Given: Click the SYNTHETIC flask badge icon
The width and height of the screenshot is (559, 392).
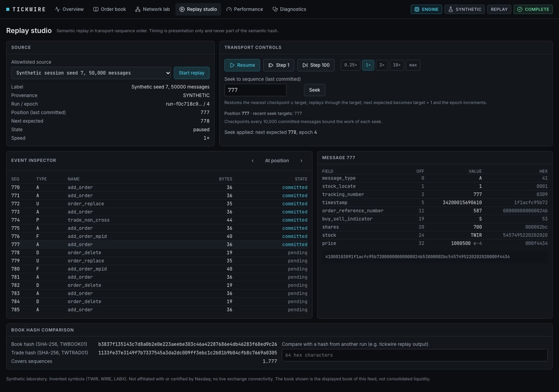Looking at the screenshot, I should [x=451, y=9].
